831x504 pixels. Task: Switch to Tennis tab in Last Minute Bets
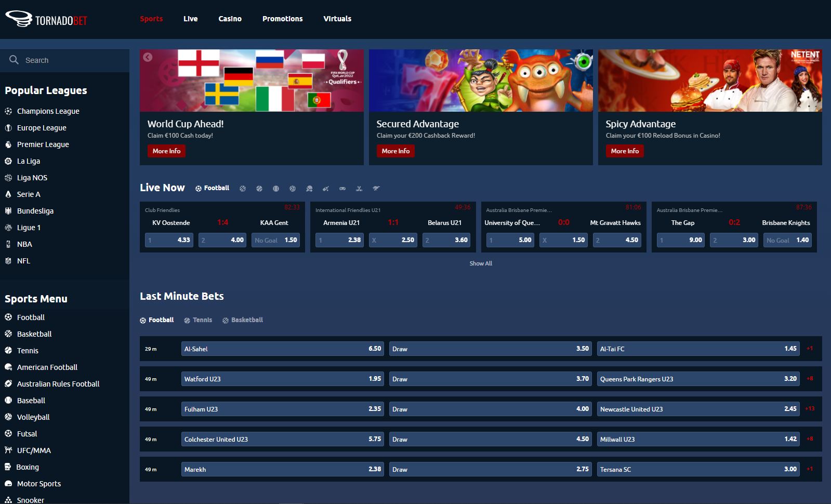coord(198,320)
